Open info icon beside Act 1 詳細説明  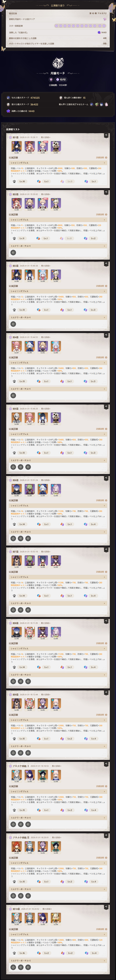click(106, 157)
